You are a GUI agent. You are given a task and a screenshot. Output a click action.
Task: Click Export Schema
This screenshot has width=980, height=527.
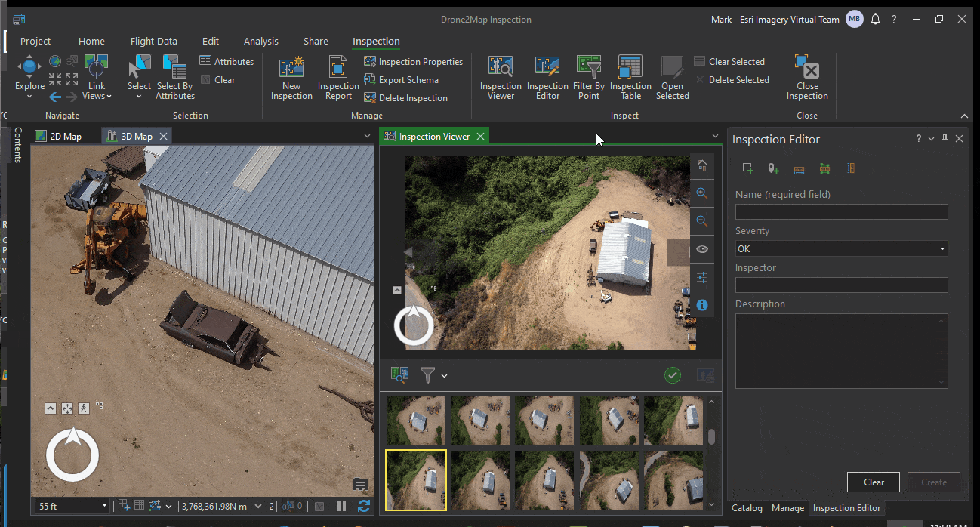pyautogui.click(x=401, y=80)
